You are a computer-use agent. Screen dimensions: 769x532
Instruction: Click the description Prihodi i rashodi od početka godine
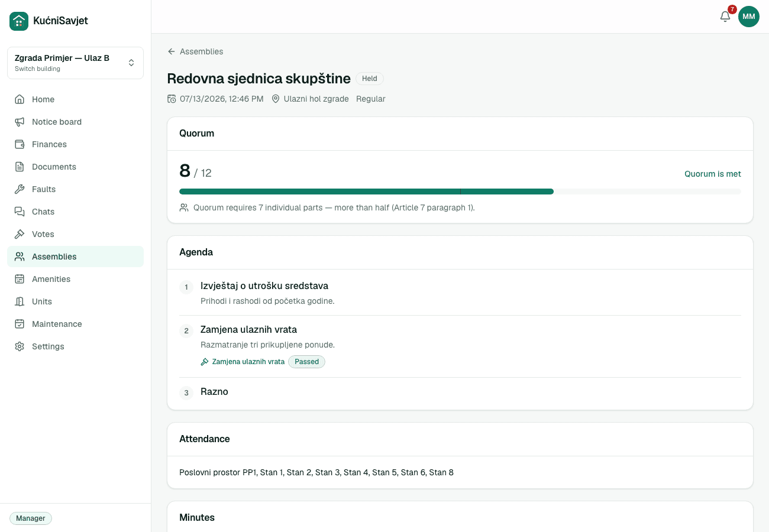pyautogui.click(x=267, y=301)
